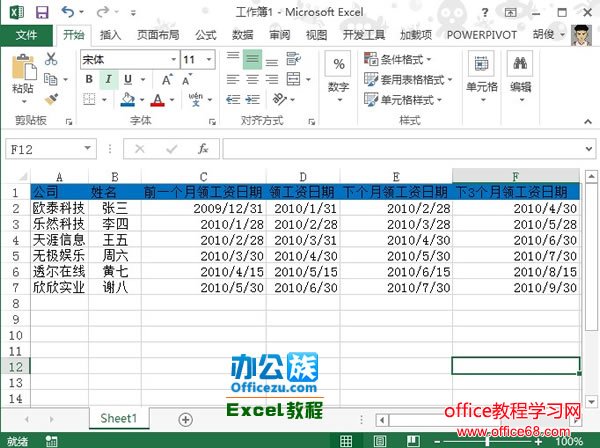600x448 pixels.
Task: Click the Copy icon
Action: tap(51, 79)
